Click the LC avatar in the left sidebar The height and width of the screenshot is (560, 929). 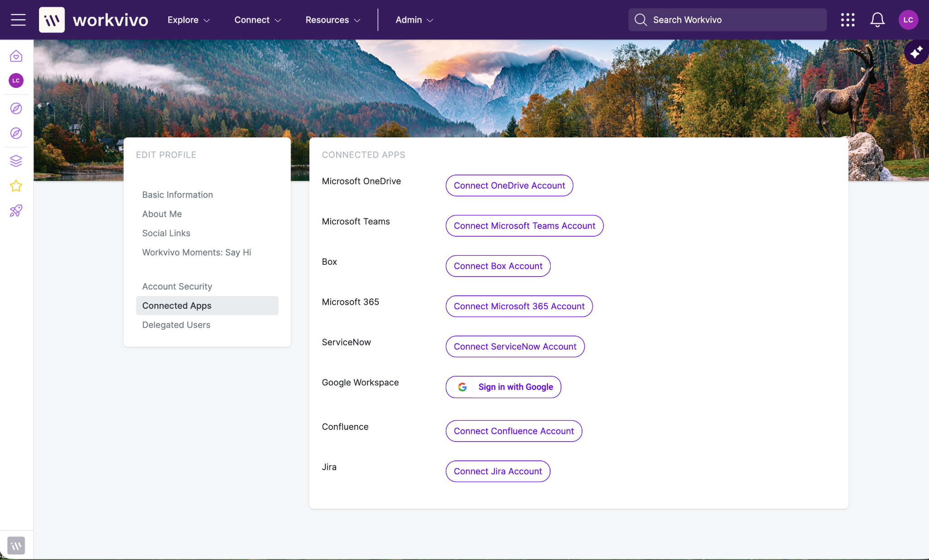(x=16, y=81)
